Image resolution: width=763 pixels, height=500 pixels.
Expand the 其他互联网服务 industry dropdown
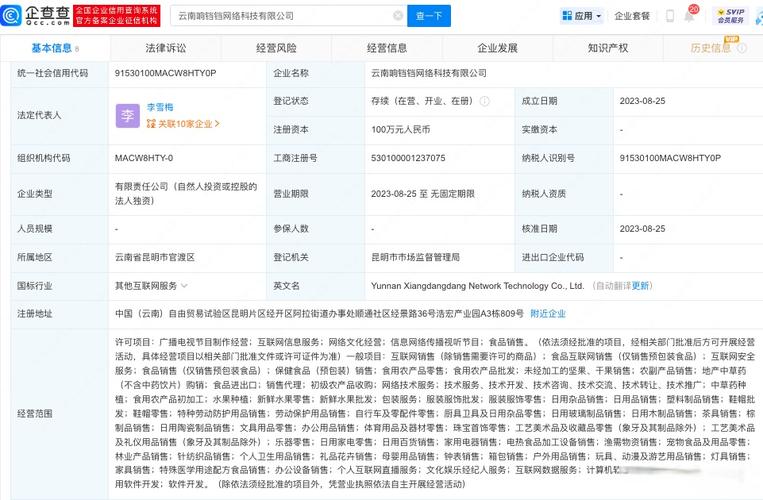pyautogui.click(x=184, y=286)
